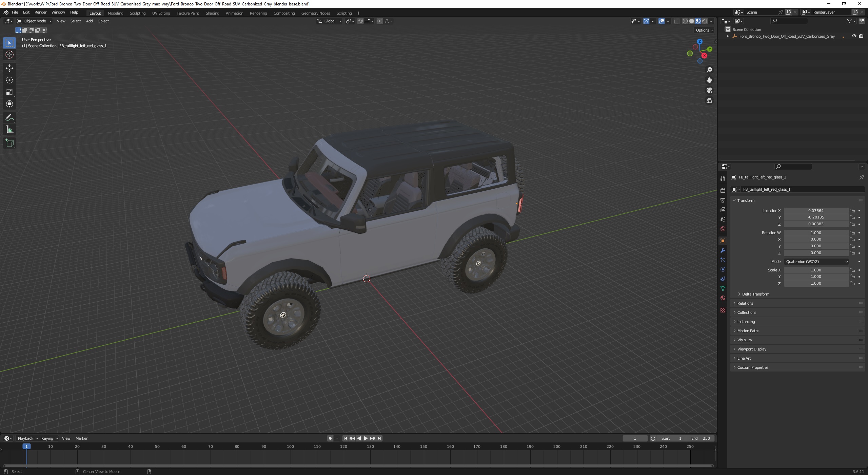Switch to the Shading workspace tab
This screenshot has height=475, width=868.
tap(212, 13)
